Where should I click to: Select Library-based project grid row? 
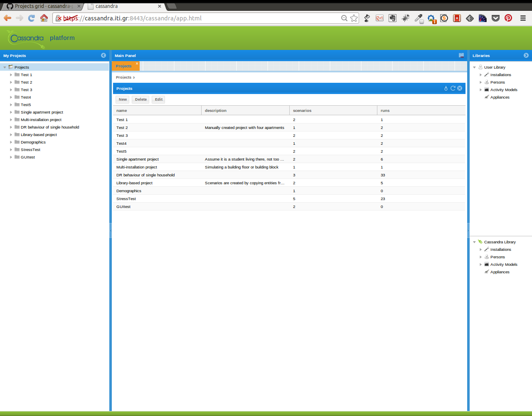click(x=289, y=183)
